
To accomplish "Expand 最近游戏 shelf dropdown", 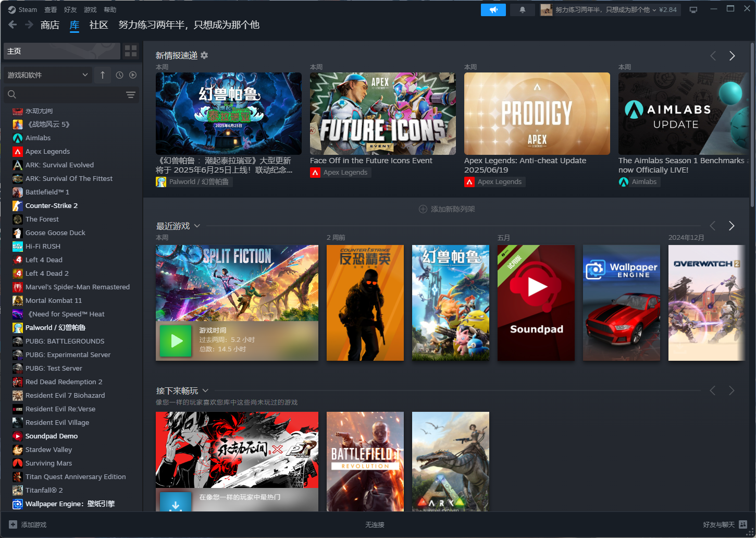I will coord(197,226).
